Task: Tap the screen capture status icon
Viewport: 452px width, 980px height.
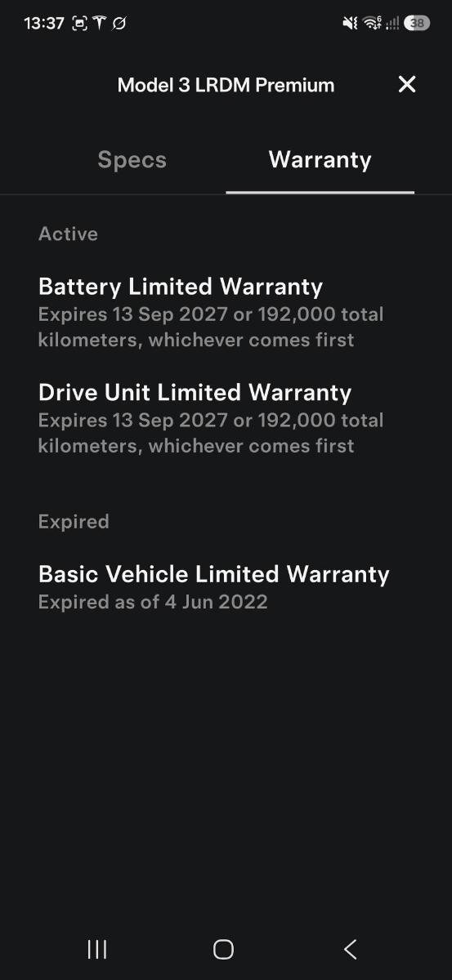Action: point(79,24)
